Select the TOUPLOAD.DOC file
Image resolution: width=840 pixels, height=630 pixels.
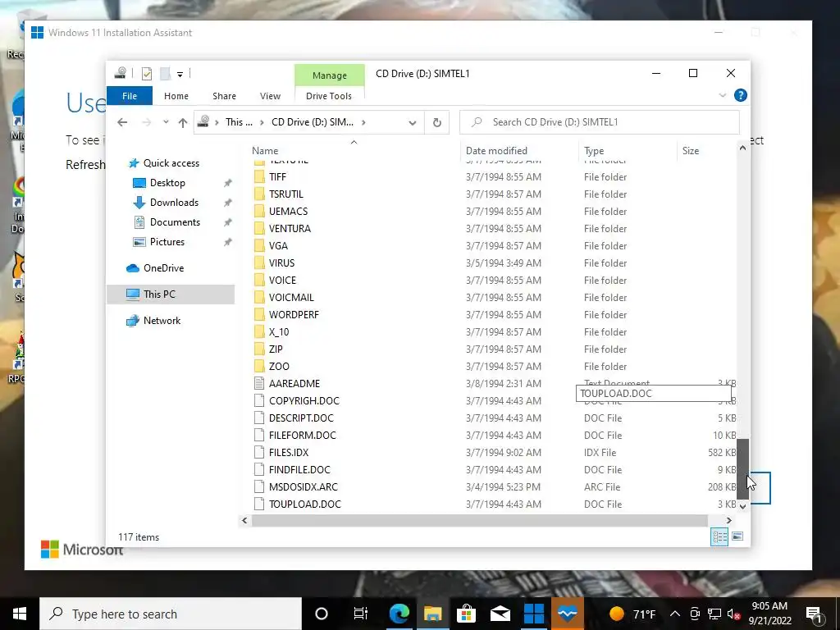coord(305,504)
